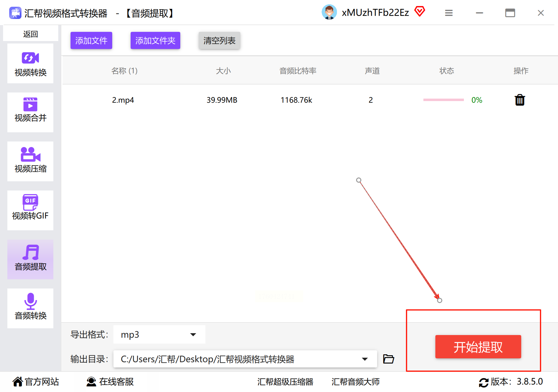Open the 音频转换 audio convert module

click(30, 308)
